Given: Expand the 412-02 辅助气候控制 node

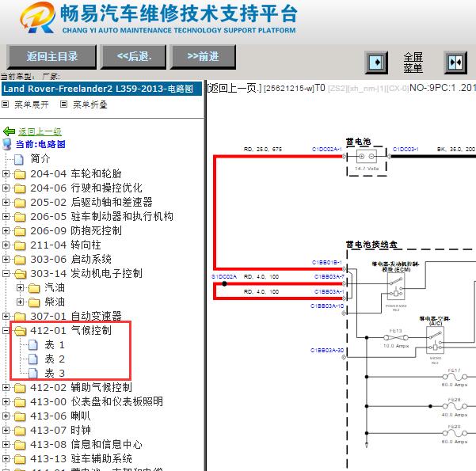Looking at the screenshot, I should tap(6, 388).
